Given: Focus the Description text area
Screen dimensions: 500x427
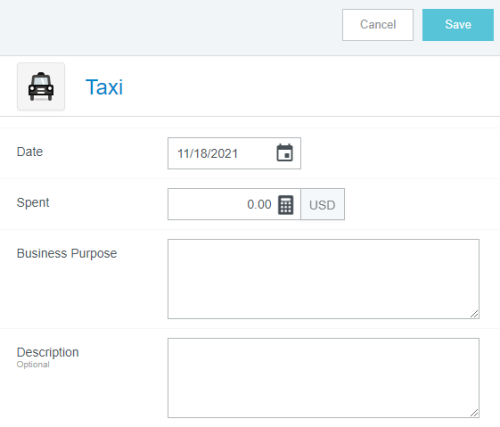Looking at the screenshot, I should coord(323,378).
